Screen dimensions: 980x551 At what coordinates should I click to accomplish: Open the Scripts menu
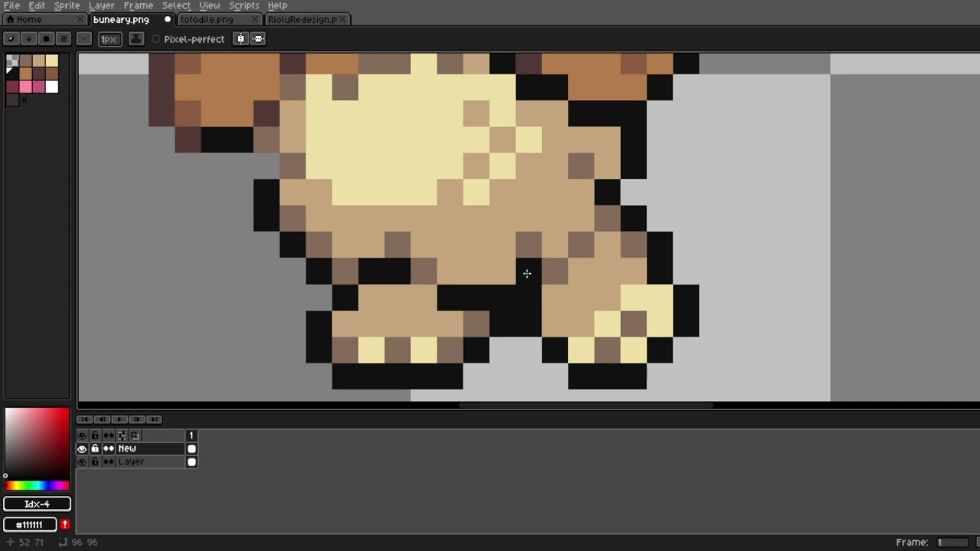pos(243,5)
